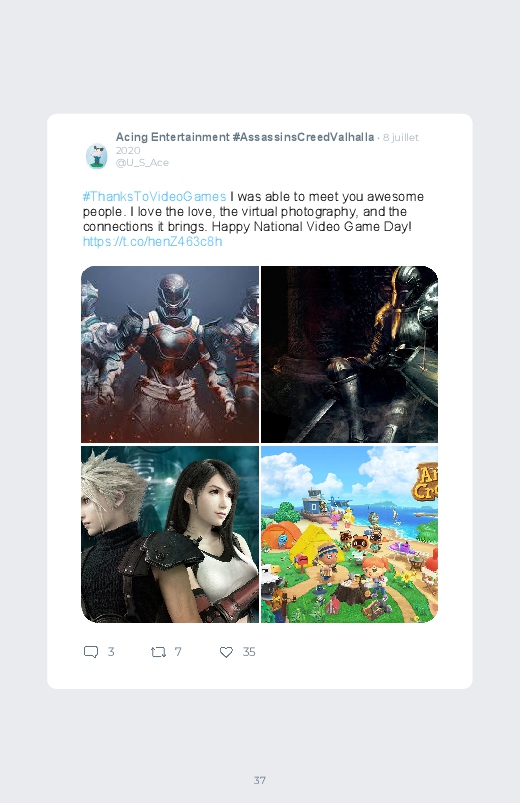Open the #ThanksToVideoGames hashtag
Viewport: 520px width, 803px height.
(154, 197)
